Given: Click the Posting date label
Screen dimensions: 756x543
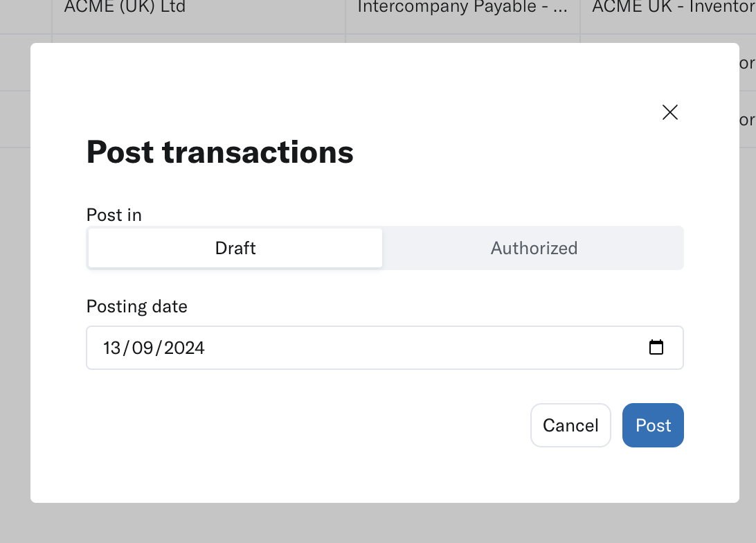Looking at the screenshot, I should tap(136, 306).
